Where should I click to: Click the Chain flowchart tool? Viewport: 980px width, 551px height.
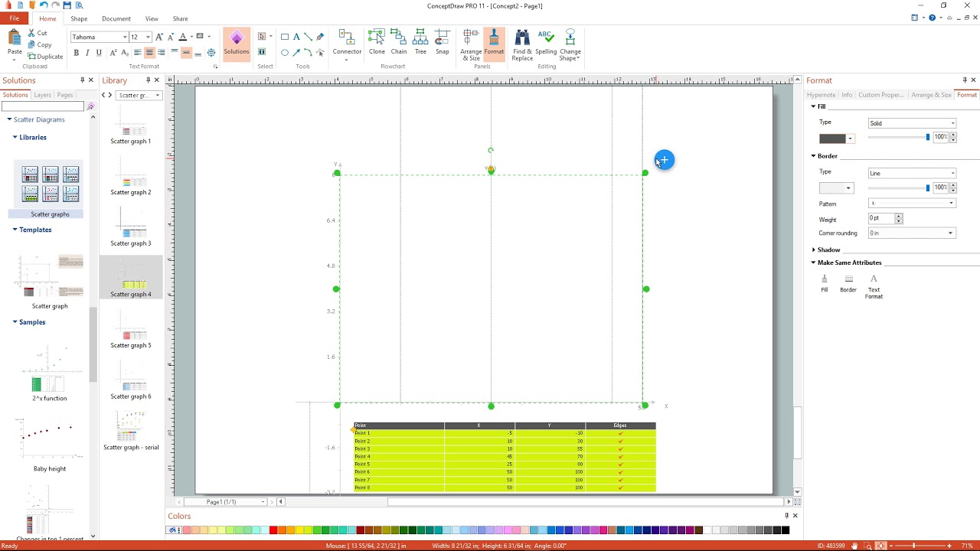point(399,42)
